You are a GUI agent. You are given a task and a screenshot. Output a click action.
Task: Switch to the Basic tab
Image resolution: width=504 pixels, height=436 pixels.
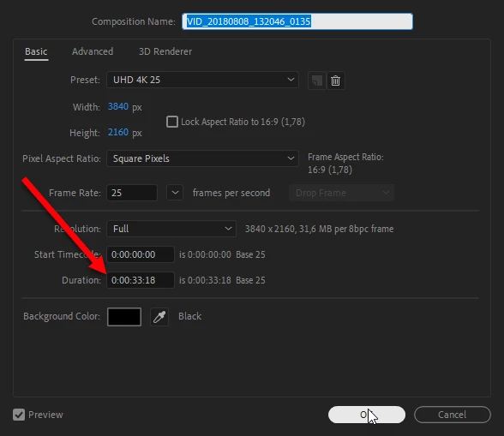pyautogui.click(x=36, y=51)
